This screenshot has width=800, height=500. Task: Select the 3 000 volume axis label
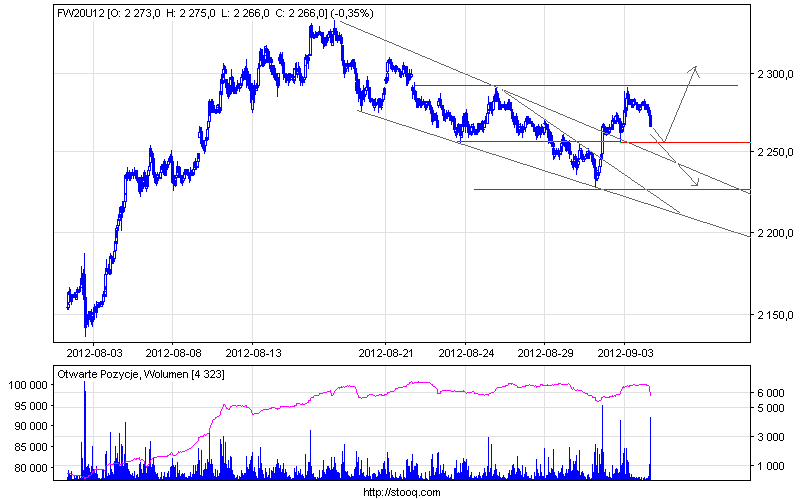coord(771,437)
